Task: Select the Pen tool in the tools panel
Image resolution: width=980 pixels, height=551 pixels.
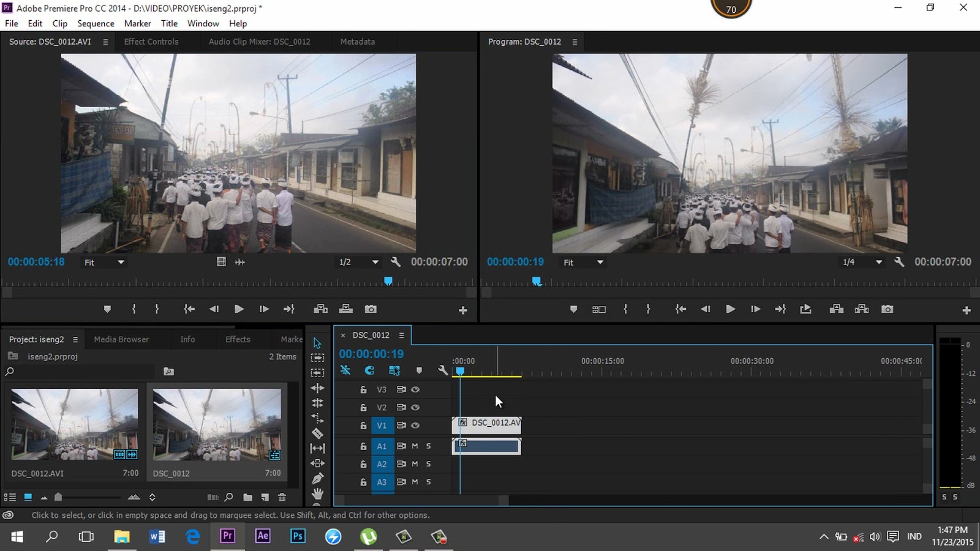Action: pyautogui.click(x=317, y=479)
